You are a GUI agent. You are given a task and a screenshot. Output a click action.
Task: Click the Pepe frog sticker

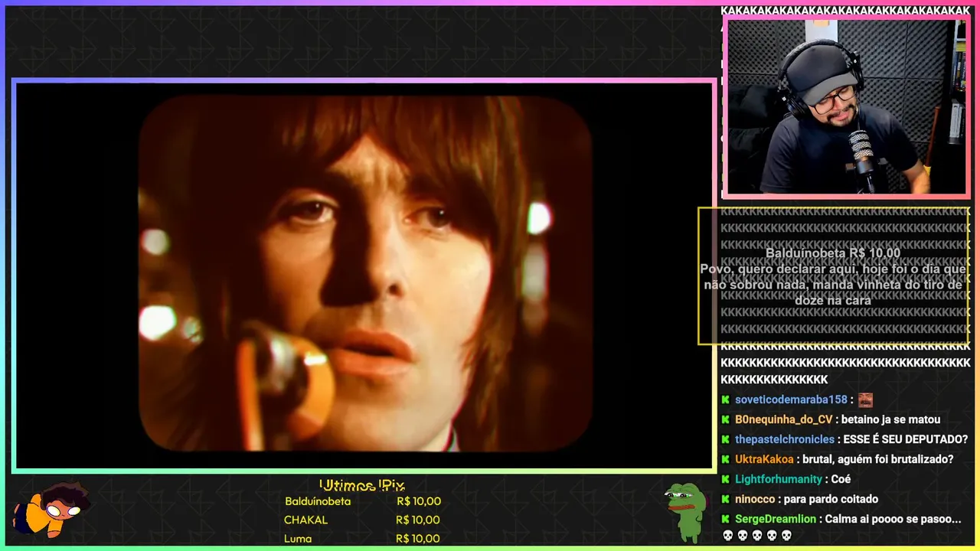tap(685, 512)
